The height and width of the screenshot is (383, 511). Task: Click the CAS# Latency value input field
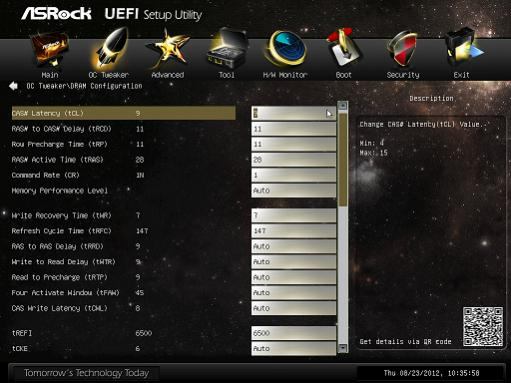(294, 113)
